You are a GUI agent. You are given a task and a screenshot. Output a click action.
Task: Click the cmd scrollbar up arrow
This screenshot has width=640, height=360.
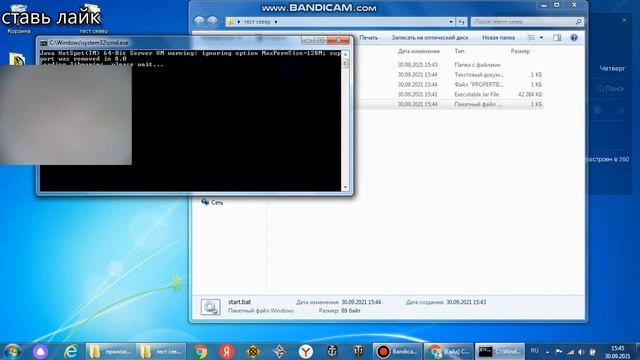[345, 54]
